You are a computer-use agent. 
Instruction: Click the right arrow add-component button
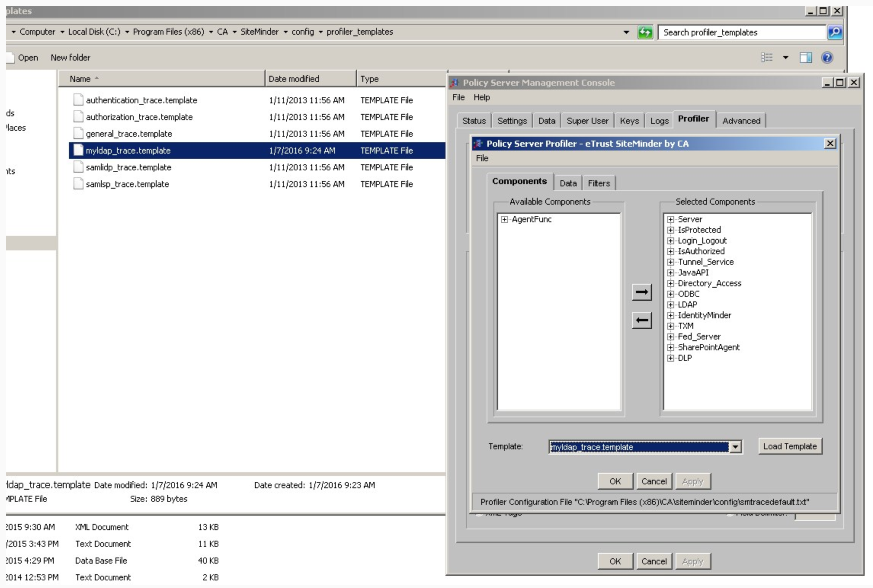pyautogui.click(x=642, y=292)
